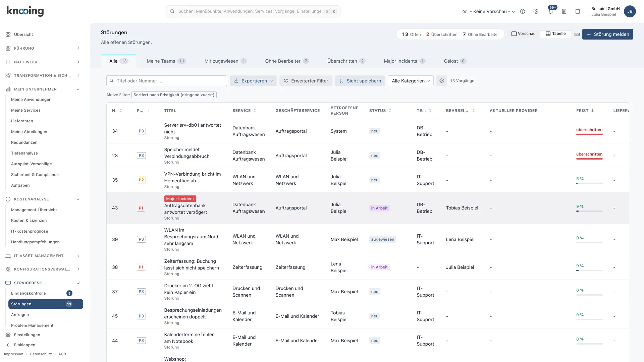Click the Übersicht dashboard icon in sidebar
644x362 pixels.
coord(8,35)
